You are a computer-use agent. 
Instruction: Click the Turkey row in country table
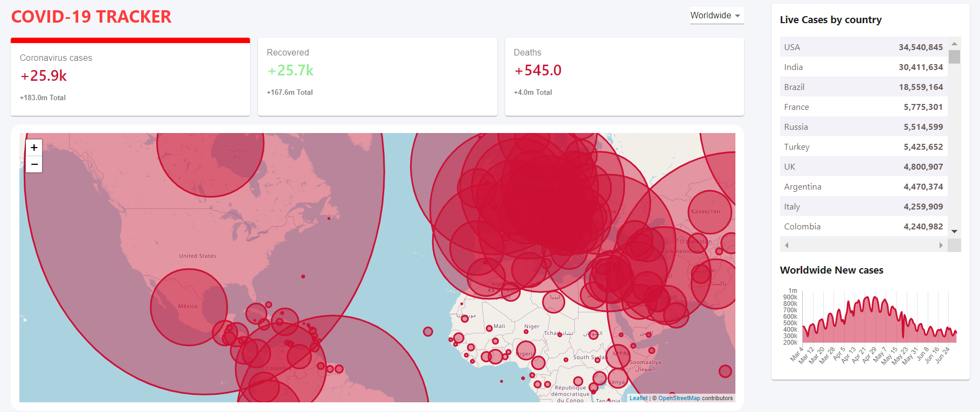point(864,146)
